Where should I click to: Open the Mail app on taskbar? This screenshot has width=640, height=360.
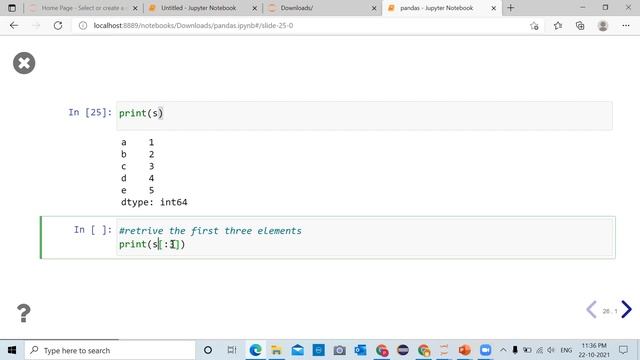click(x=298, y=350)
